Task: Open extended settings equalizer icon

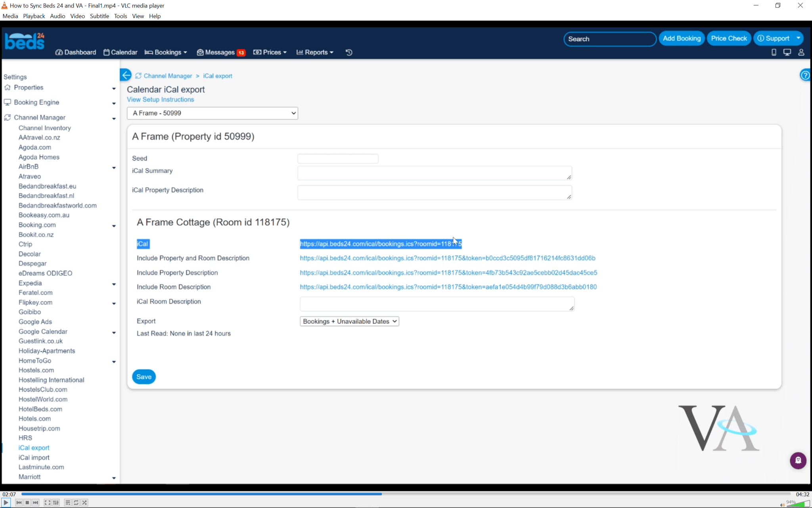Action: coord(56,502)
